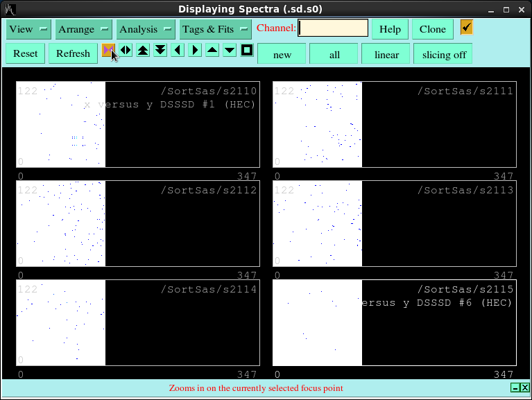Viewport: 532px width, 400px height.
Task: Open the View dropdown menu
Action: point(28,29)
